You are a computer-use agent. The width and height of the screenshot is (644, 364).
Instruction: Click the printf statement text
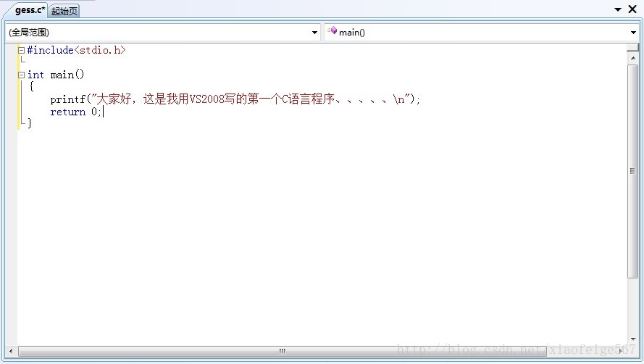235,99
